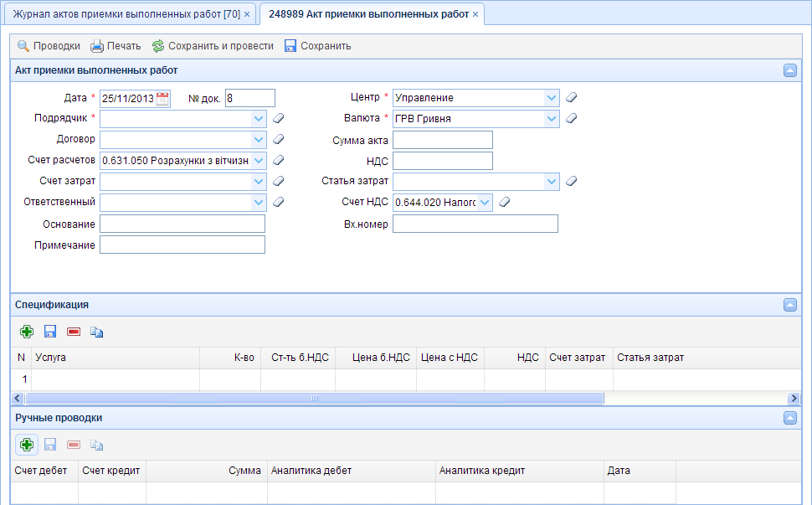Viewport: 812px width, 505px height.
Task: Clear the Договор field with eraser icon
Action: (x=279, y=139)
